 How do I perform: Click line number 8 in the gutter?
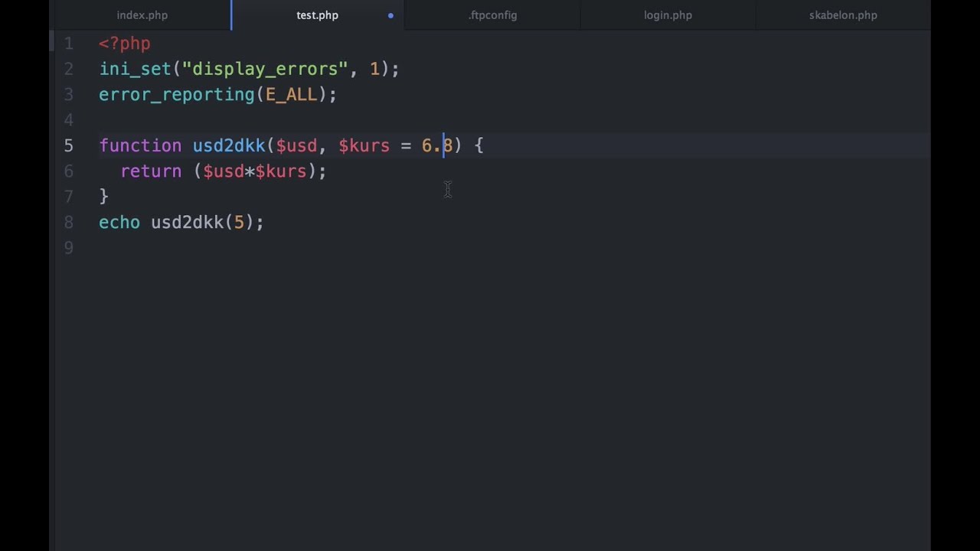pyautogui.click(x=69, y=222)
